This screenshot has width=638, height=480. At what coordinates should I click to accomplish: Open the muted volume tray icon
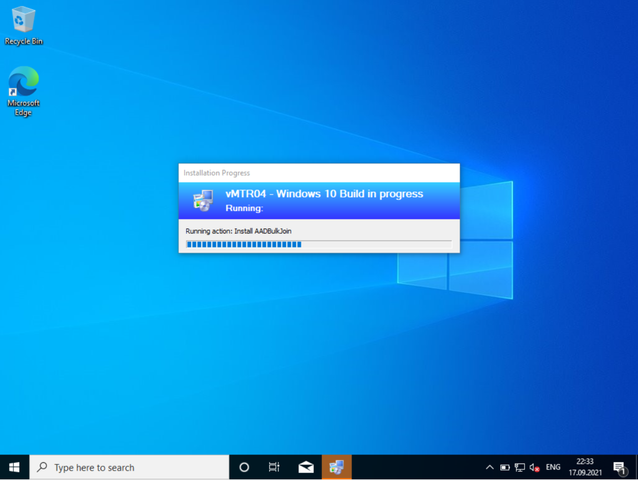534,467
